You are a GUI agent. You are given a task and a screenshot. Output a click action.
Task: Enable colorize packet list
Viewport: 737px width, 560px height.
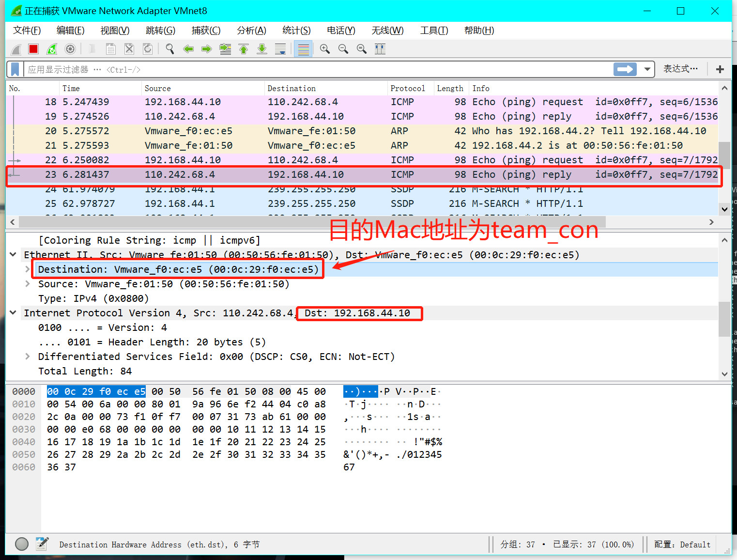click(x=303, y=48)
